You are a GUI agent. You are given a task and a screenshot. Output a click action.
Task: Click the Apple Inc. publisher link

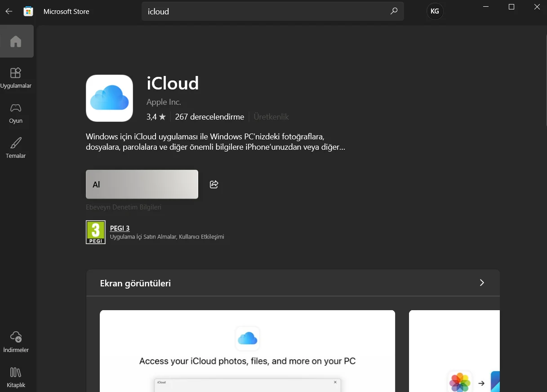click(x=164, y=102)
